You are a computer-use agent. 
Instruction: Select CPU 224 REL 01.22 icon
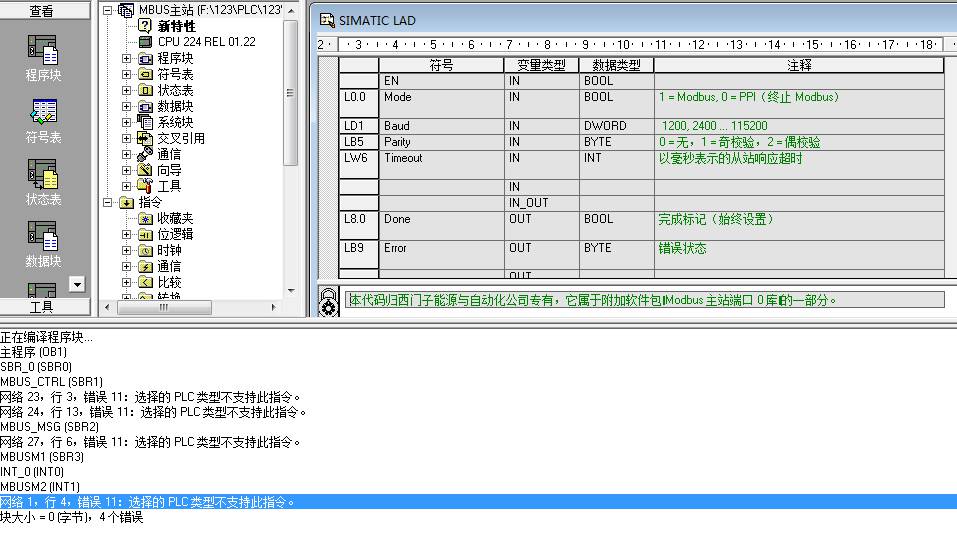145,41
